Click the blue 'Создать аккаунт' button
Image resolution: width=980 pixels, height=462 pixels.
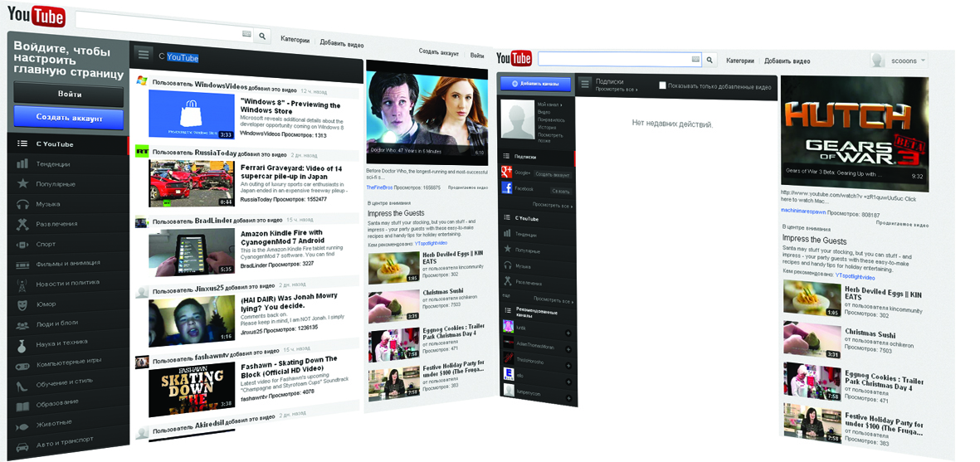tap(69, 117)
